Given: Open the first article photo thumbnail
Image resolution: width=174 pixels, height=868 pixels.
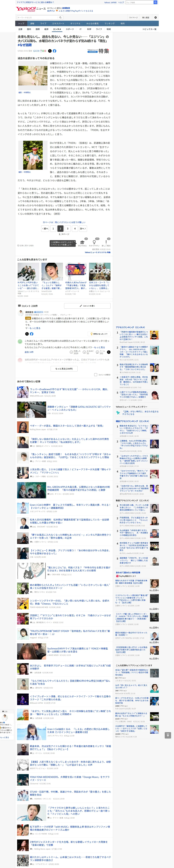Looking at the screenshot, I should [32, 76].
